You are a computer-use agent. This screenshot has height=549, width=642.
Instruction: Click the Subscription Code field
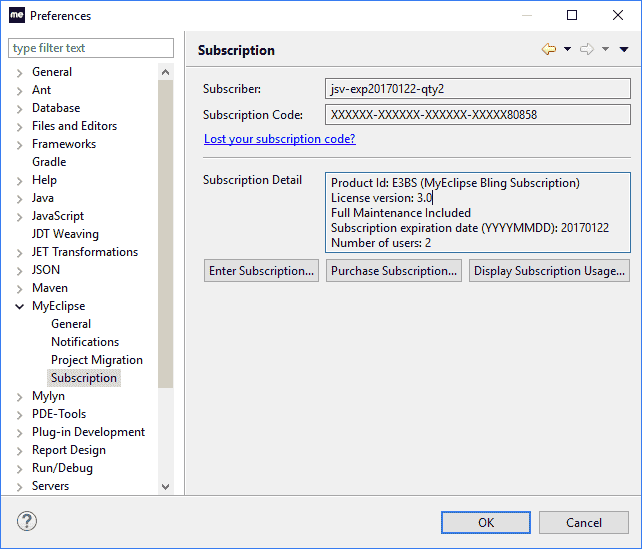pyautogui.click(x=478, y=115)
